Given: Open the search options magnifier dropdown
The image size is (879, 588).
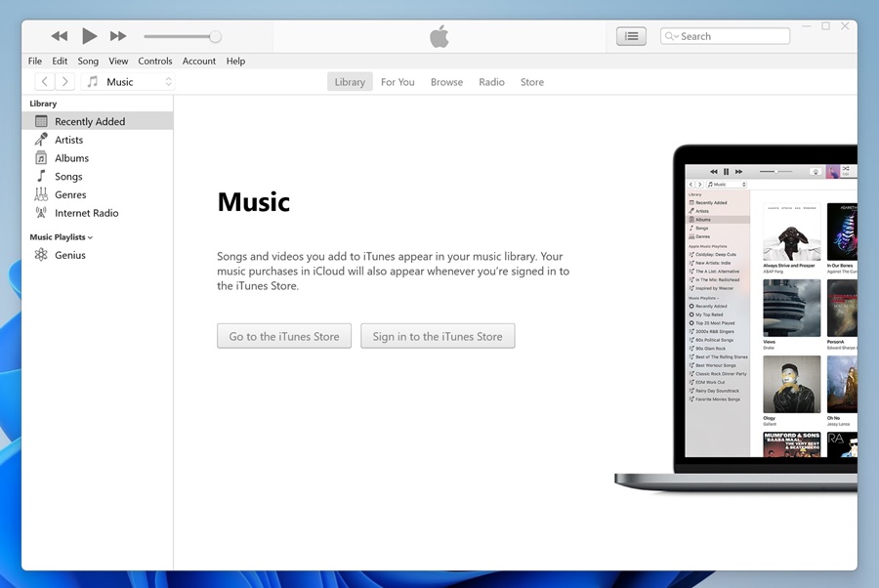Looking at the screenshot, I should pyautogui.click(x=671, y=36).
